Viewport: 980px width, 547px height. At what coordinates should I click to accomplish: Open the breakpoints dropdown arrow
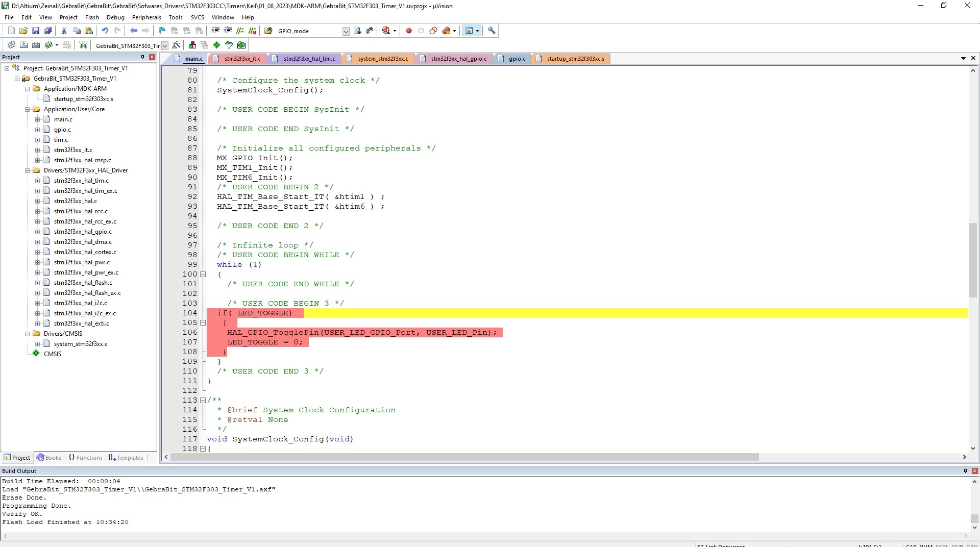click(454, 31)
